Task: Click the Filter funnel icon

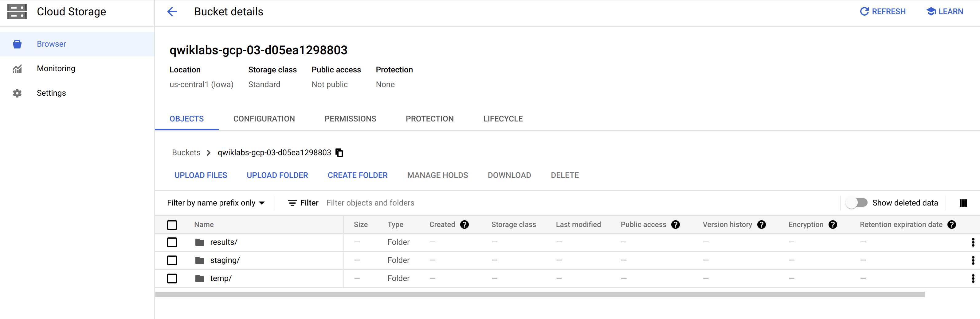Action: tap(292, 203)
